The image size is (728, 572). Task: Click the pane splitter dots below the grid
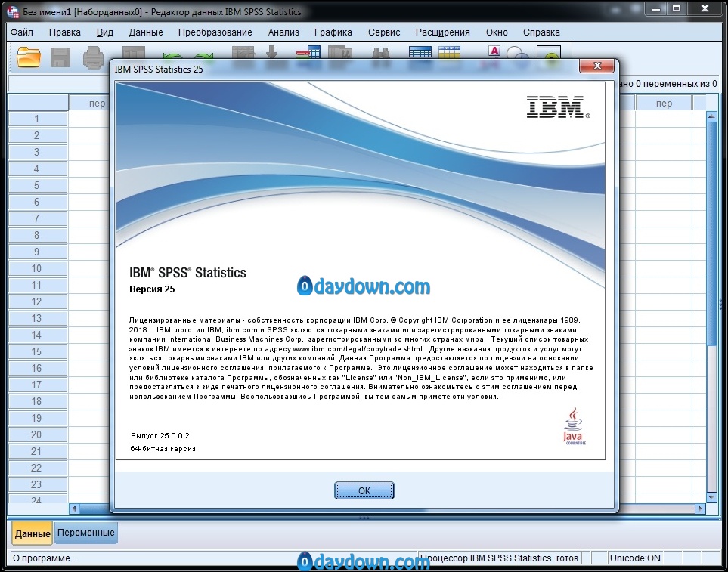click(x=364, y=518)
